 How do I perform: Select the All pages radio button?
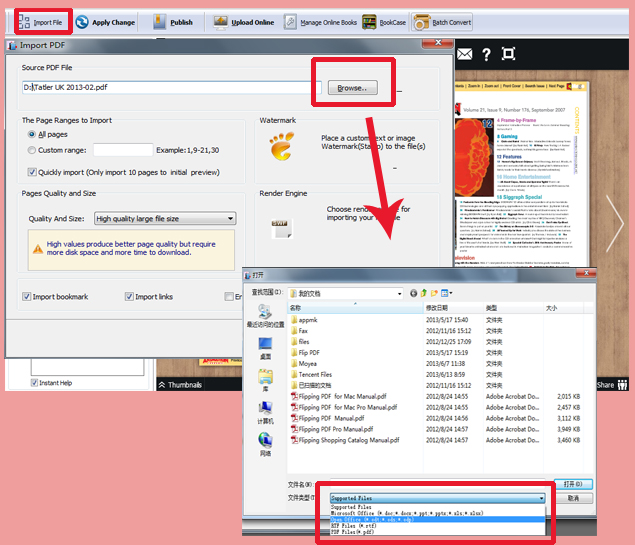[32, 134]
